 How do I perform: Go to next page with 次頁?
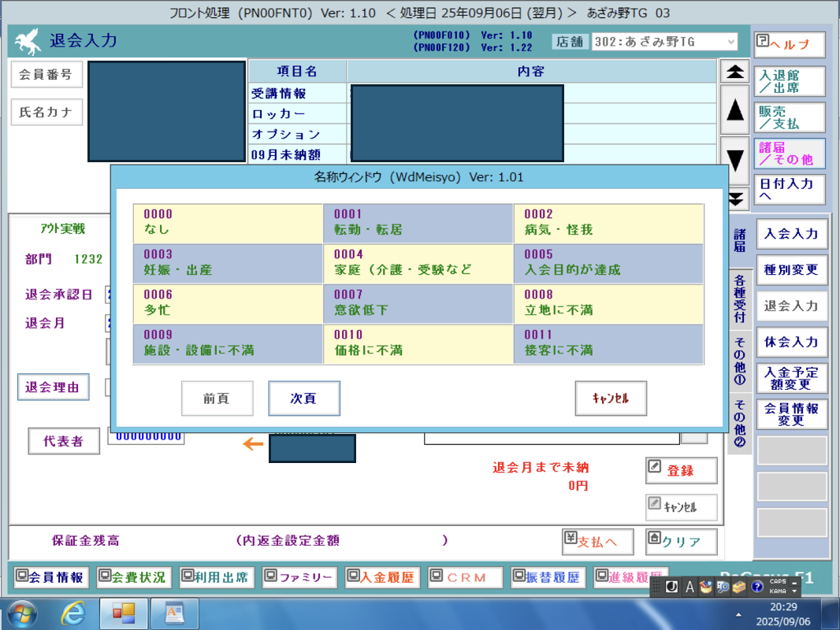click(x=303, y=398)
